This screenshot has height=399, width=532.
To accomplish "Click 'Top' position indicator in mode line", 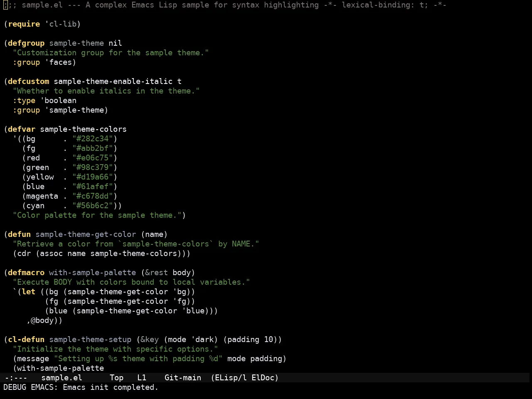I will point(116,378).
